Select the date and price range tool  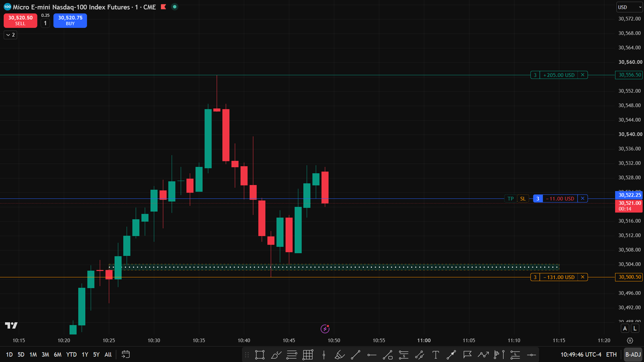click(515, 354)
